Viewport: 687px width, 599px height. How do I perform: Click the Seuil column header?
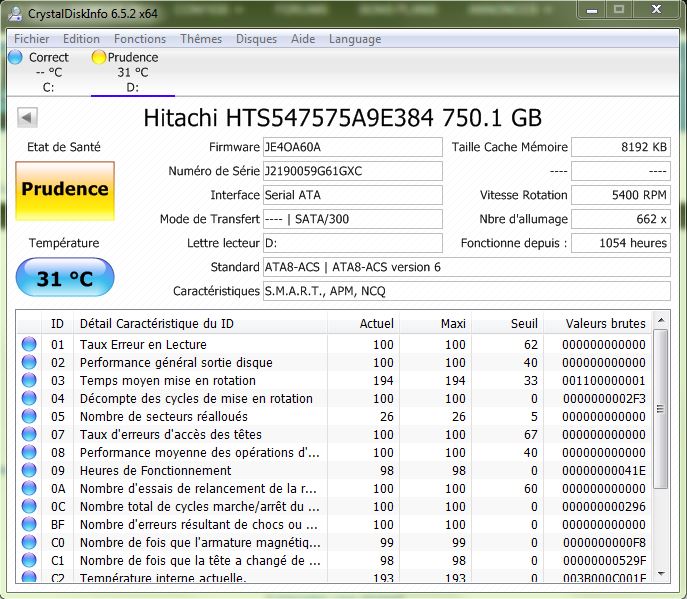[507, 323]
